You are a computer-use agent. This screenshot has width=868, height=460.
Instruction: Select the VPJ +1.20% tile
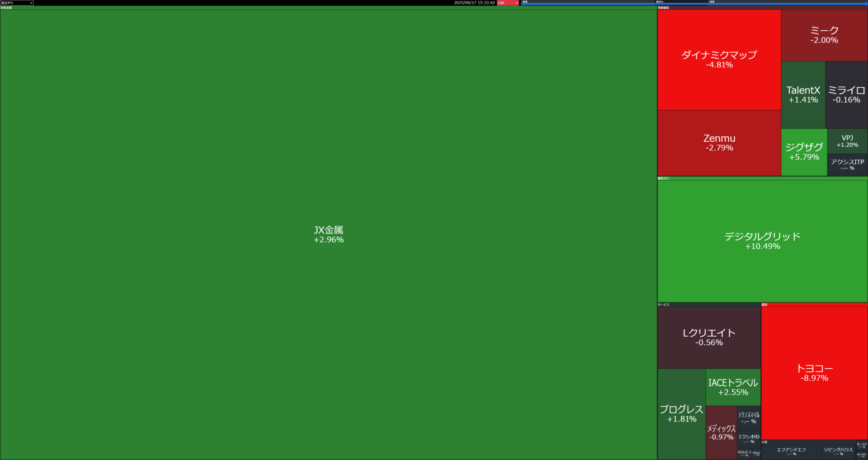(847, 141)
